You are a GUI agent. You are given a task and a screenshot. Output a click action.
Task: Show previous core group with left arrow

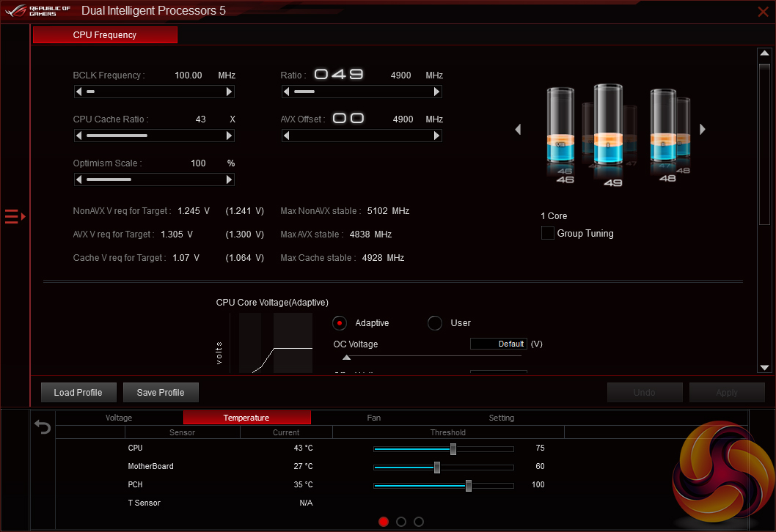pyautogui.click(x=518, y=130)
